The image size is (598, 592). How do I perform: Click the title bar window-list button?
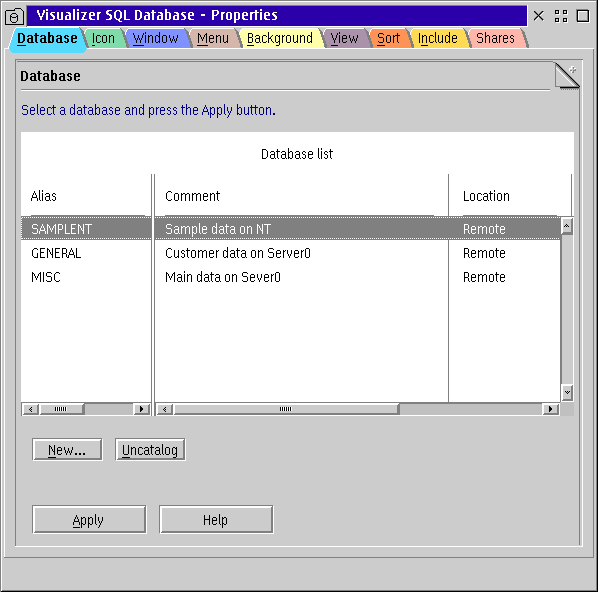[x=561, y=16]
